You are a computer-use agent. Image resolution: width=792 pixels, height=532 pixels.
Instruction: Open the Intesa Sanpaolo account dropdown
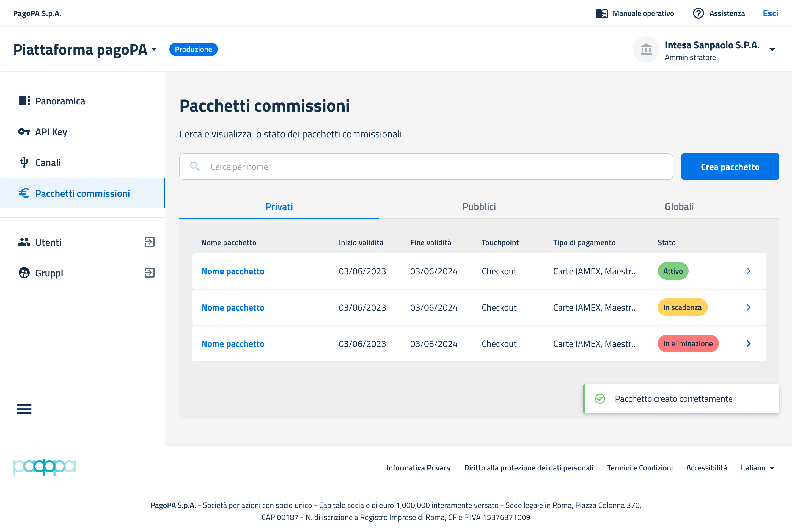click(772, 50)
